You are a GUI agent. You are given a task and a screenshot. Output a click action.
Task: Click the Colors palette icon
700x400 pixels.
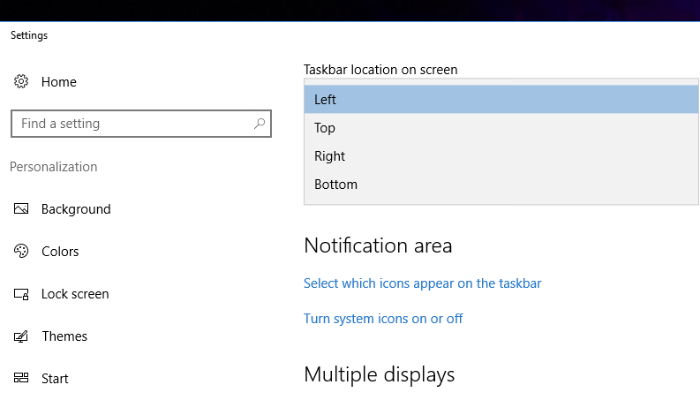pyautogui.click(x=21, y=251)
